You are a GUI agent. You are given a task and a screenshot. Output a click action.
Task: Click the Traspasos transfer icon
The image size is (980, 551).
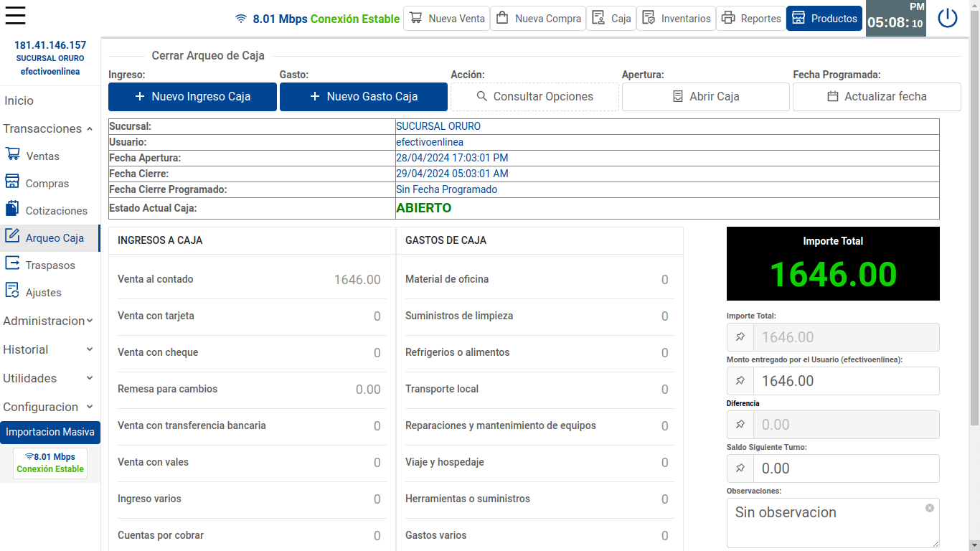(12, 263)
